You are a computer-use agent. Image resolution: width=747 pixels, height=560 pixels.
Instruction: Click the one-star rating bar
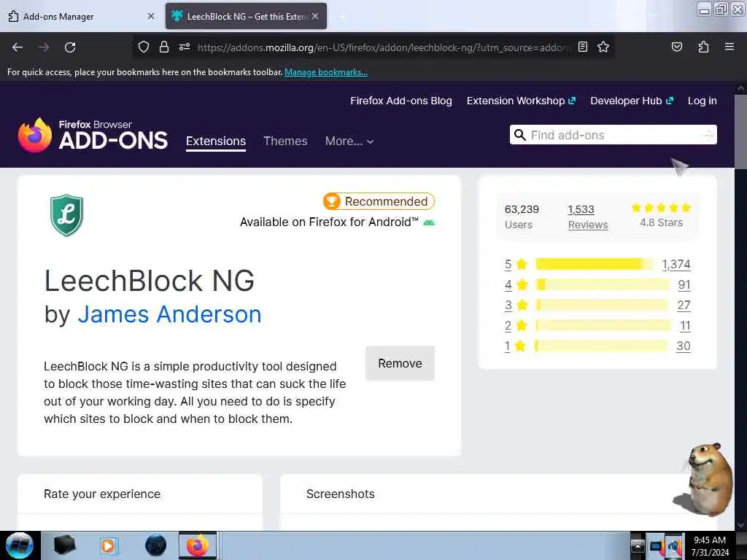pos(601,346)
